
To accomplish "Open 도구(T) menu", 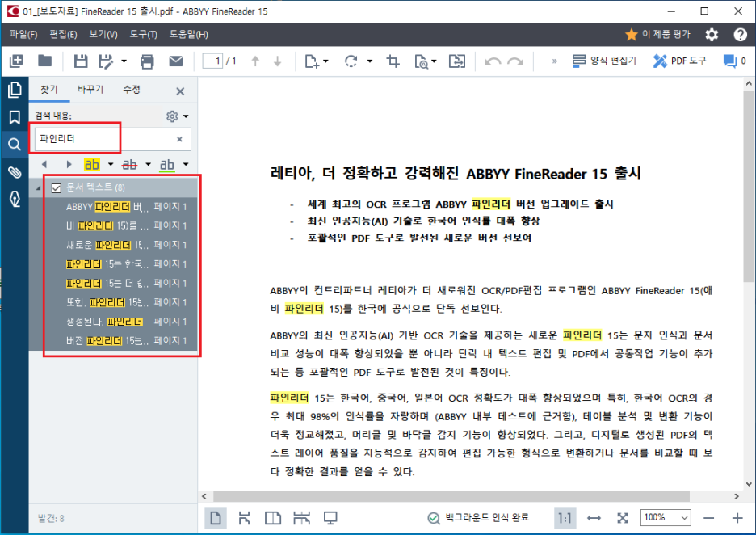I will pos(143,34).
